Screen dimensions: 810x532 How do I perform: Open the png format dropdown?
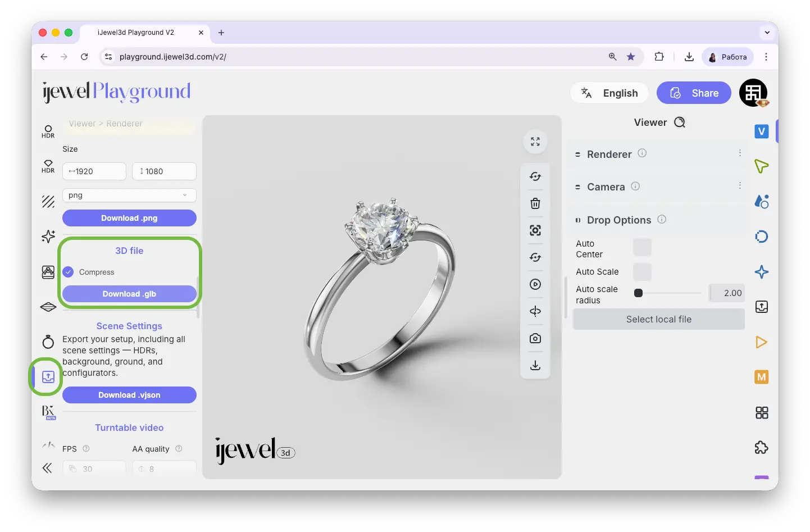[x=129, y=195]
